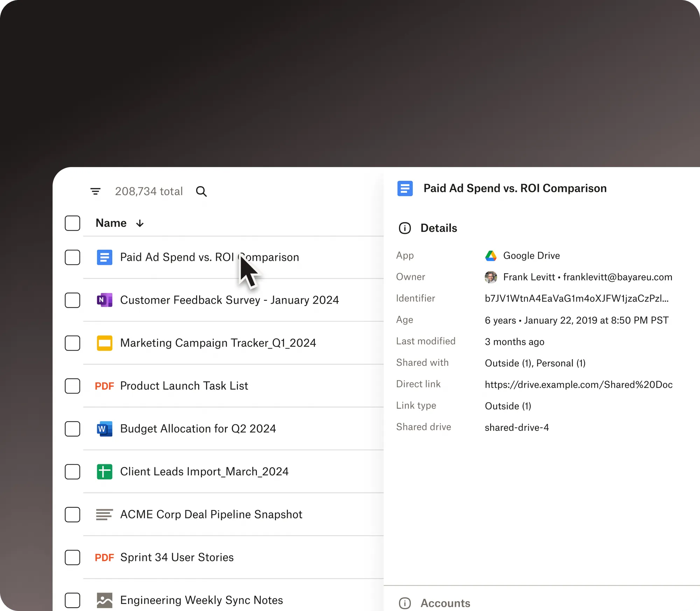Click the search icon
Viewport: 700px width, 611px height.
pos(202,191)
